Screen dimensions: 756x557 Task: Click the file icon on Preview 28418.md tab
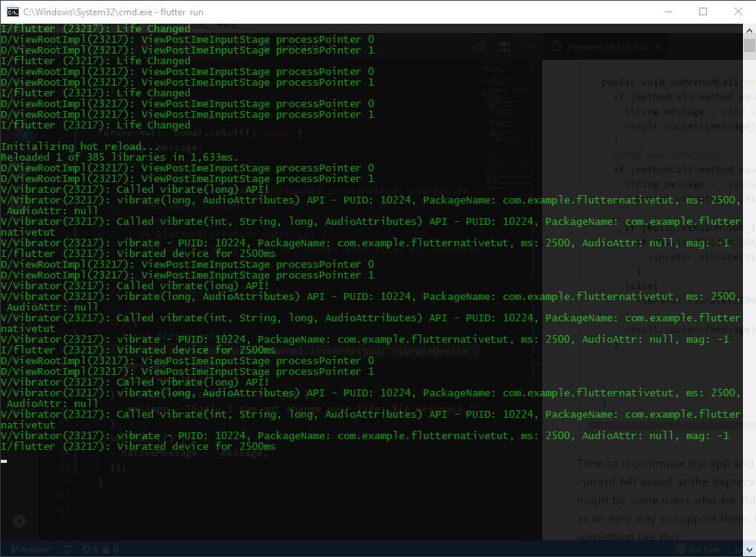click(x=556, y=47)
